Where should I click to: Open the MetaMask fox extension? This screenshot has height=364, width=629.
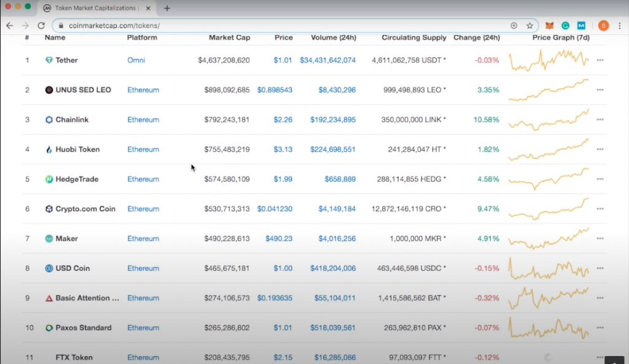point(550,26)
